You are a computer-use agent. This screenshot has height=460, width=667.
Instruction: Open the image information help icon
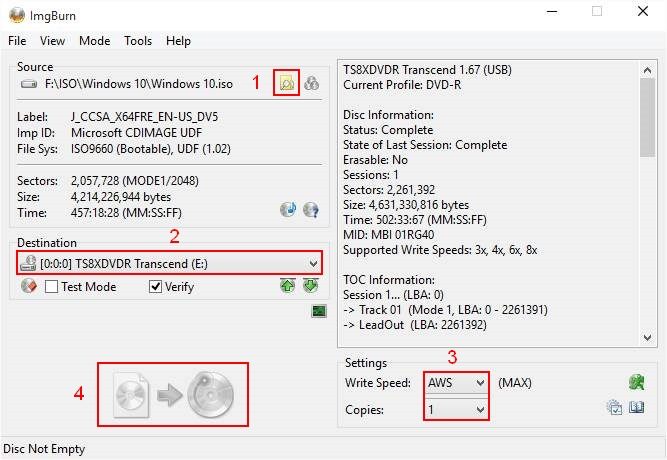tap(311, 209)
